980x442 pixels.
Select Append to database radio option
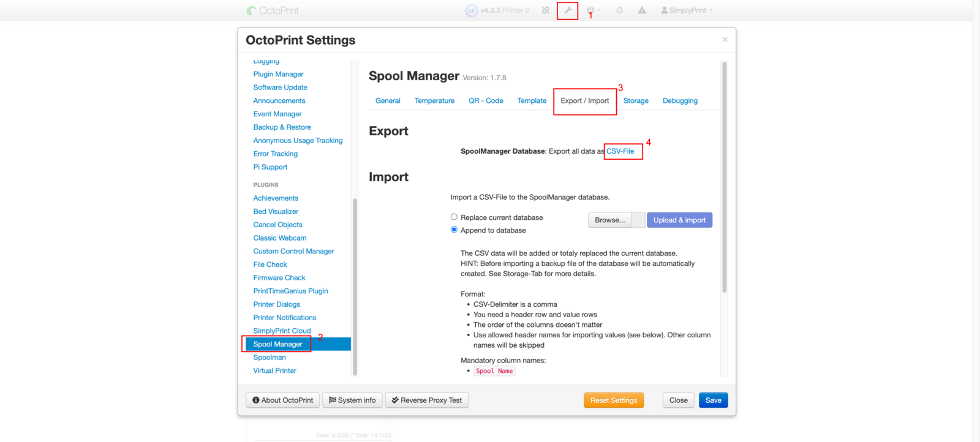(454, 230)
